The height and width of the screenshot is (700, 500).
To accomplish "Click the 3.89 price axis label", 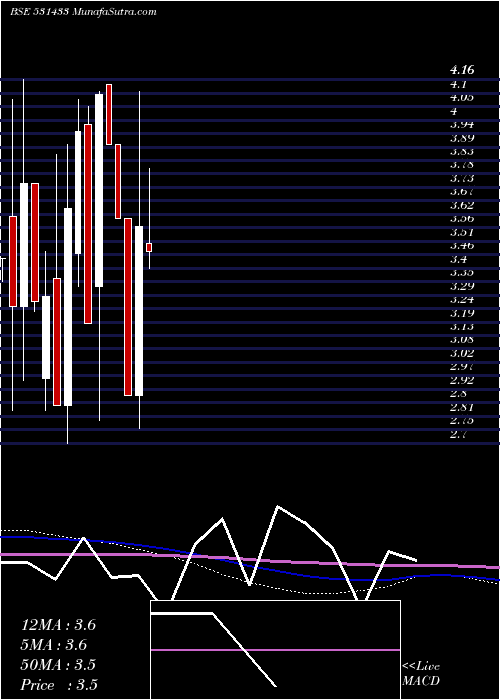I will (x=462, y=138).
